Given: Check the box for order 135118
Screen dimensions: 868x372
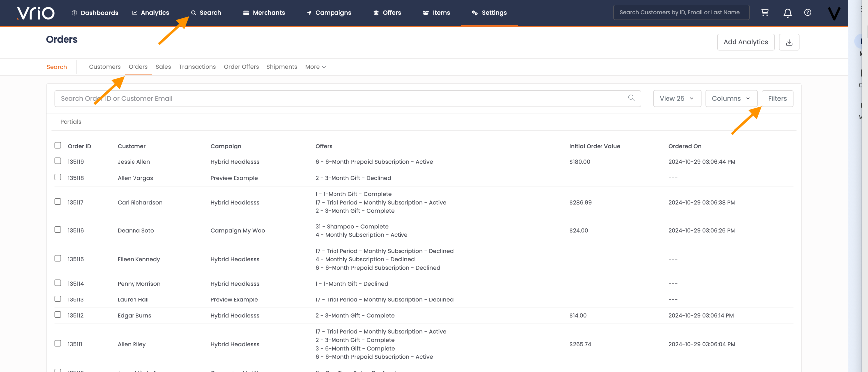Looking at the screenshot, I should point(58,177).
